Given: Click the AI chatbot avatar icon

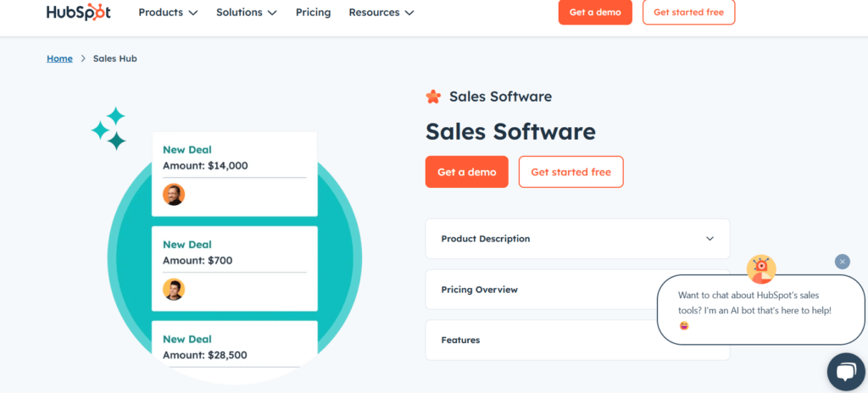Looking at the screenshot, I should [x=761, y=269].
